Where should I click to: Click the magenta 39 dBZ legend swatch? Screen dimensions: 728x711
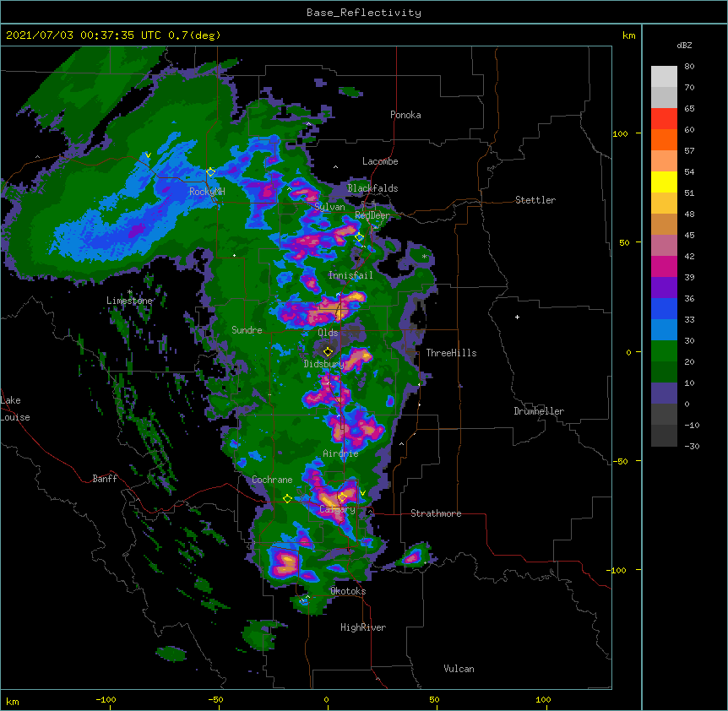click(664, 266)
